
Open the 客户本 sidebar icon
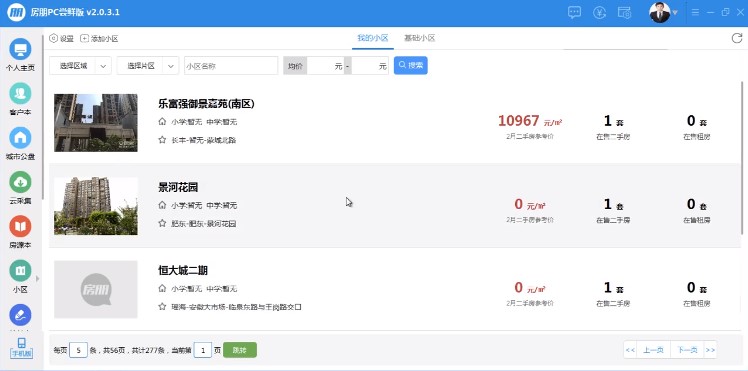point(20,93)
